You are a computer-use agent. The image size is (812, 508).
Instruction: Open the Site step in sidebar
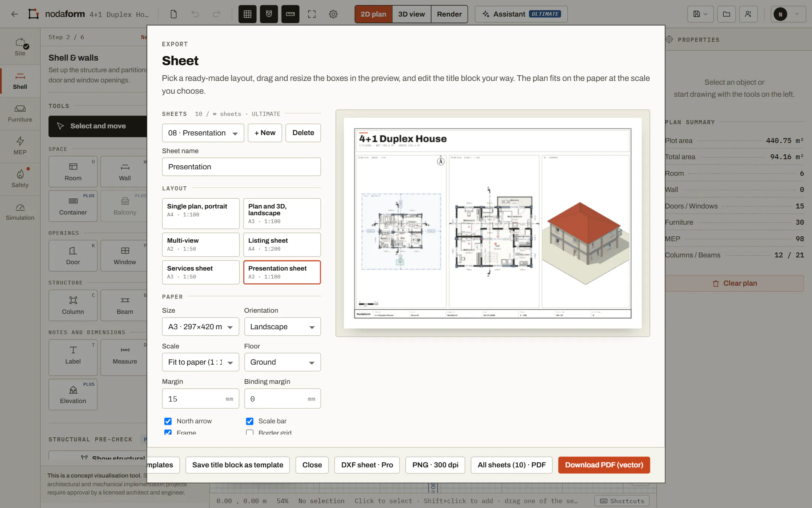click(x=20, y=47)
